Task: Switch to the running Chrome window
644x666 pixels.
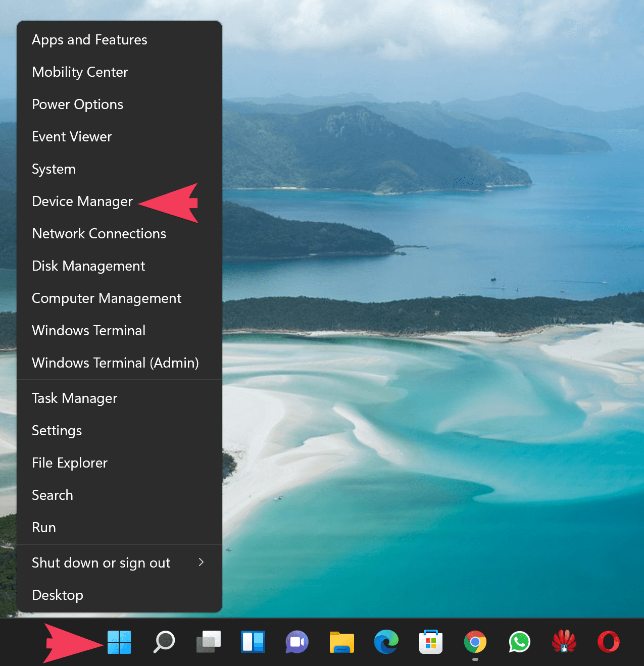Action: [x=474, y=642]
